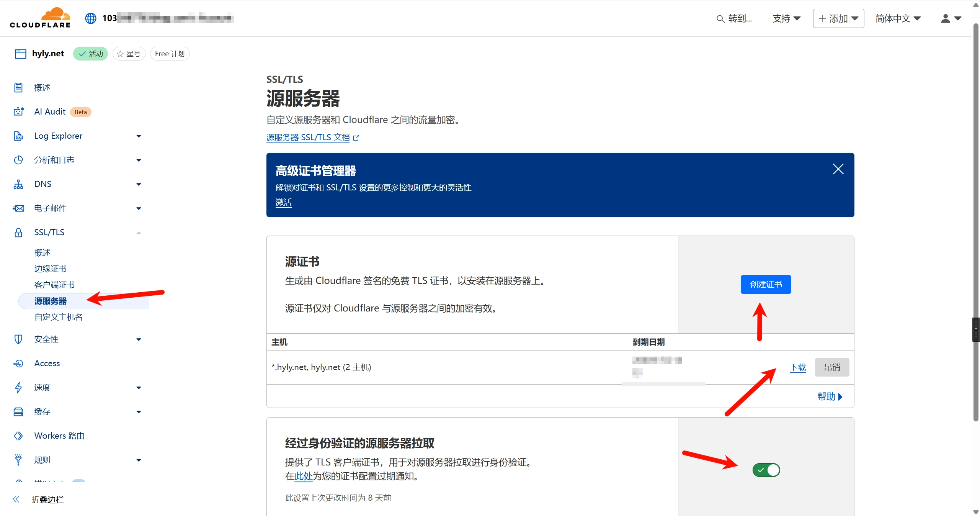The height and width of the screenshot is (516, 980).
Task: Click the 规则 filter icon
Action: [18, 460]
